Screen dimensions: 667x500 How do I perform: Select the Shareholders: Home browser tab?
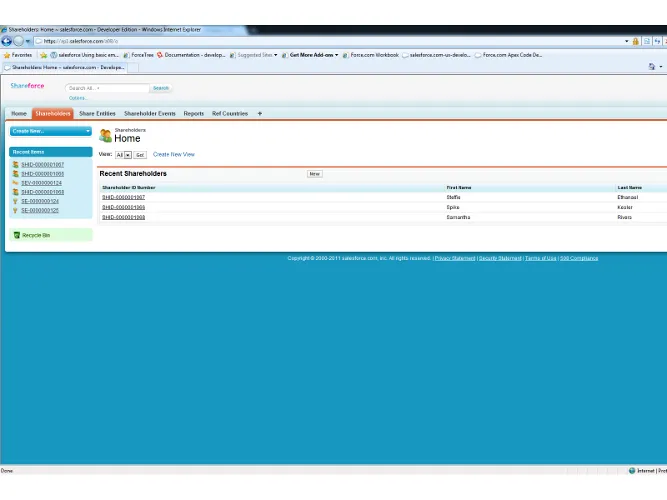point(64,67)
